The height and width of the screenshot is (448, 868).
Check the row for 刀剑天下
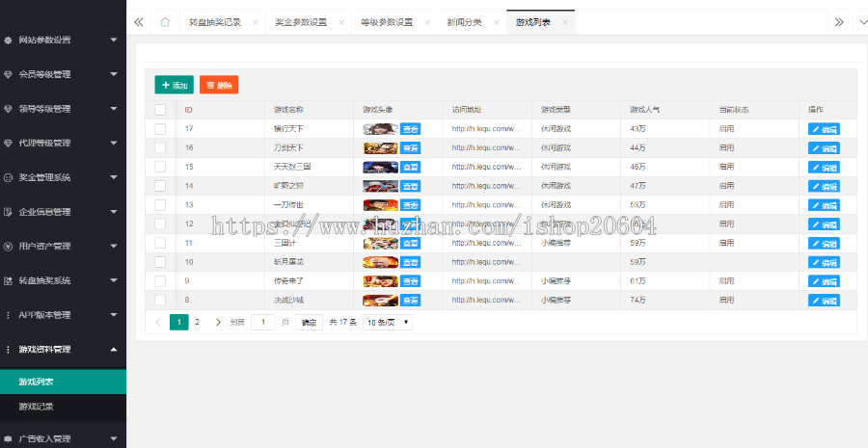(x=160, y=147)
